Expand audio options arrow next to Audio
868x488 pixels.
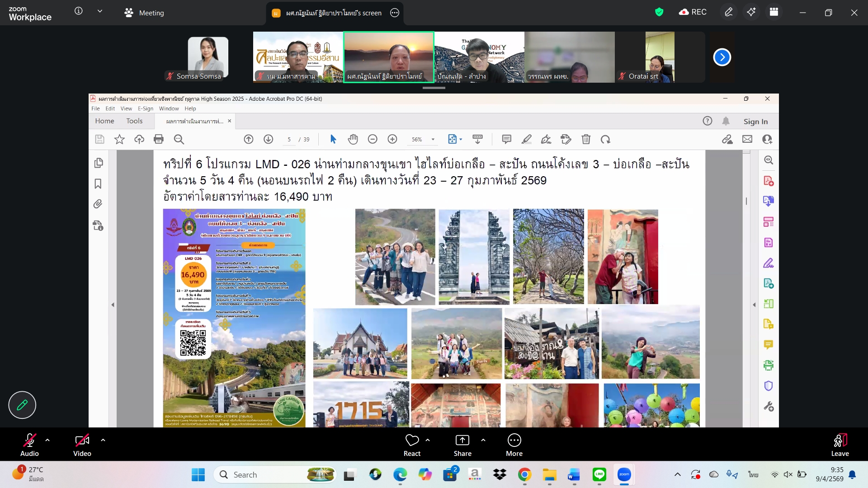[47, 440]
